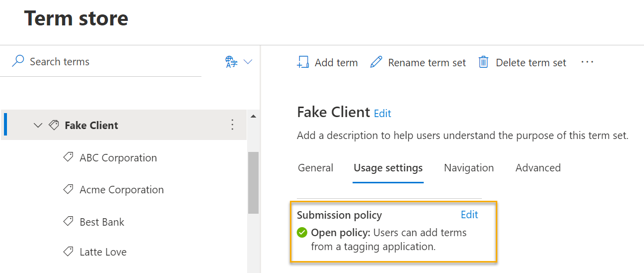Click the search magnifier icon
The height and width of the screenshot is (273, 644).
click(18, 61)
